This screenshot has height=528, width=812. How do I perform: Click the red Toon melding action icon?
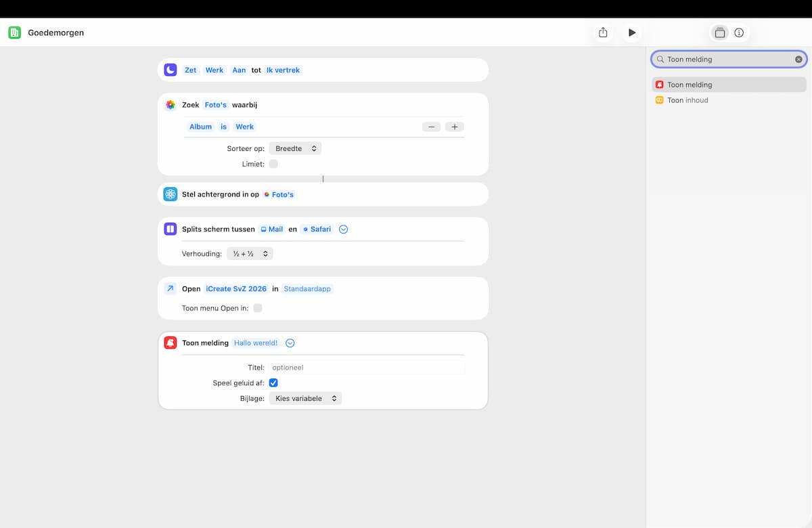[171, 343]
